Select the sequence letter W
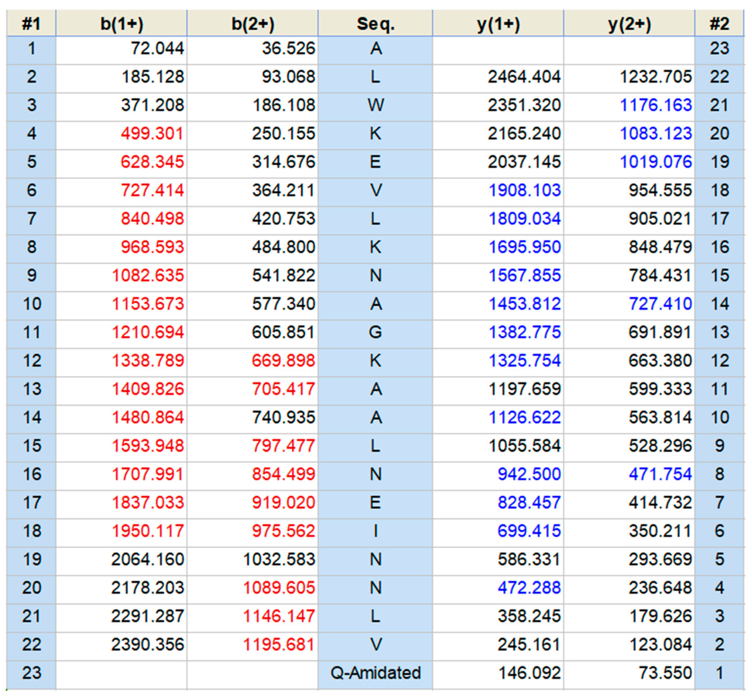The image size is (752, 700). 376,105
